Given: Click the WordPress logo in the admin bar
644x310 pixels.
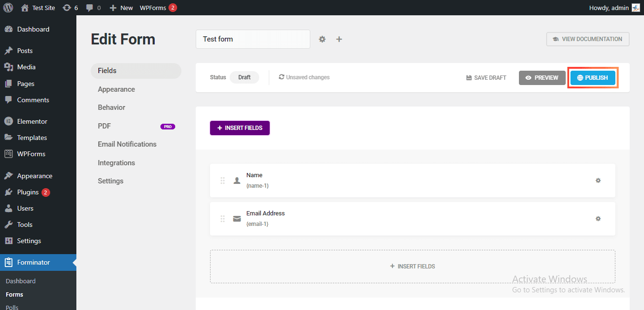Looking at the screenshot, I should pos(8,7).
